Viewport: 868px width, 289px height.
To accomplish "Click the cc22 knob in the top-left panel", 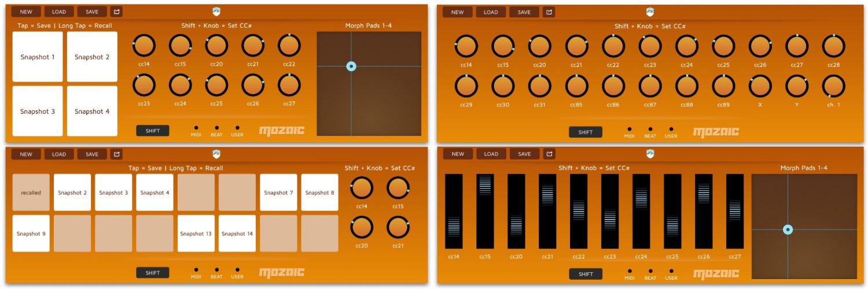I will 289,45.
